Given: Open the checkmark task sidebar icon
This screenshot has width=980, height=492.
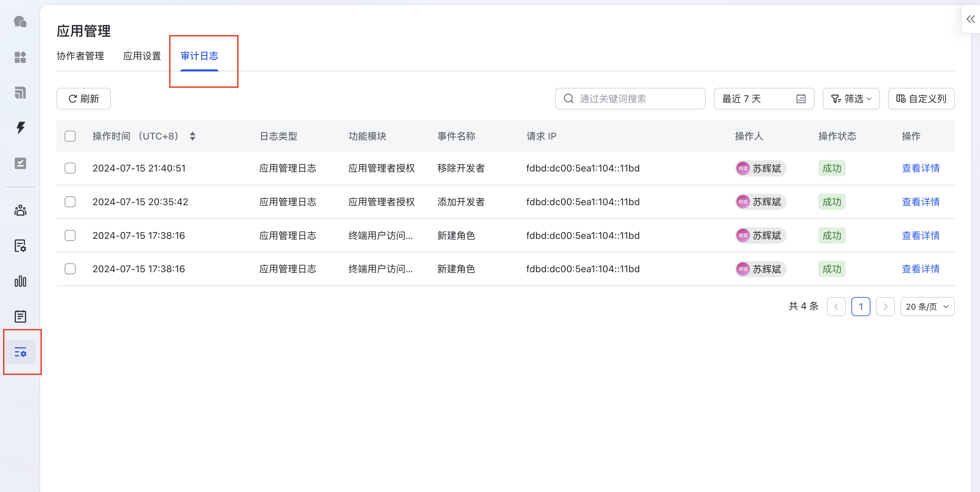Looking at the screenshot, I should (x=20, y=163).
